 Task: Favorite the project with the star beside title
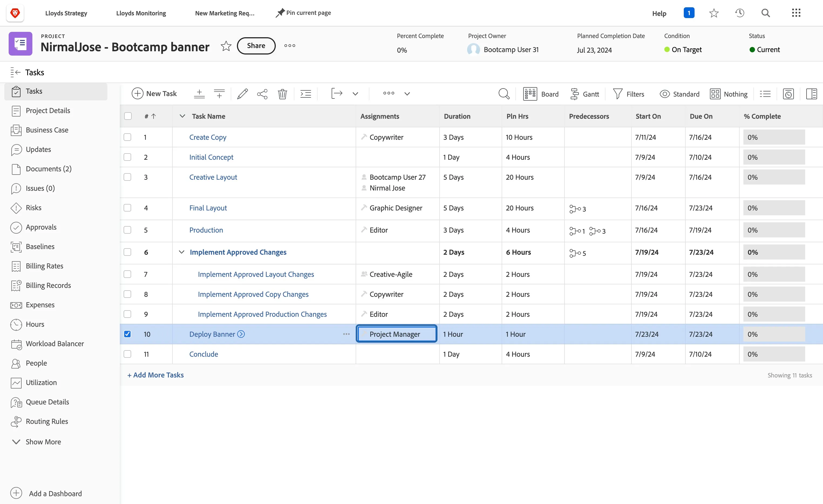(x=226, y=46)
